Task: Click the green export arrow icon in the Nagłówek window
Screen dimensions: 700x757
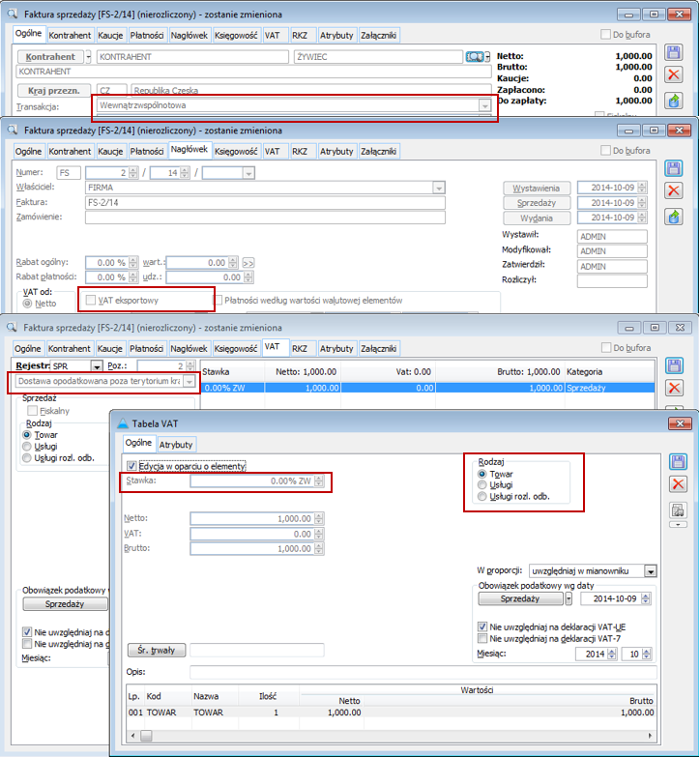Action: tap(674, 217)
